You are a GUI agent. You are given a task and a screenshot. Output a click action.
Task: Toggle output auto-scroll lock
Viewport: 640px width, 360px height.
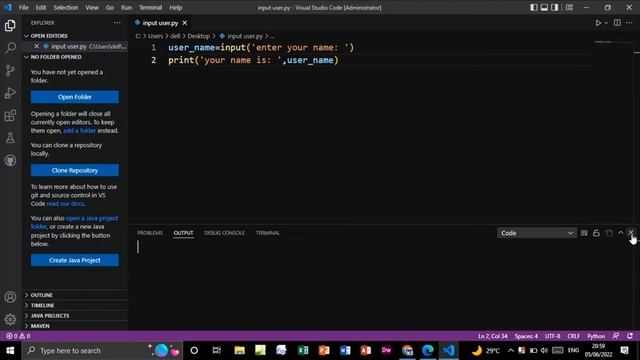596,233
